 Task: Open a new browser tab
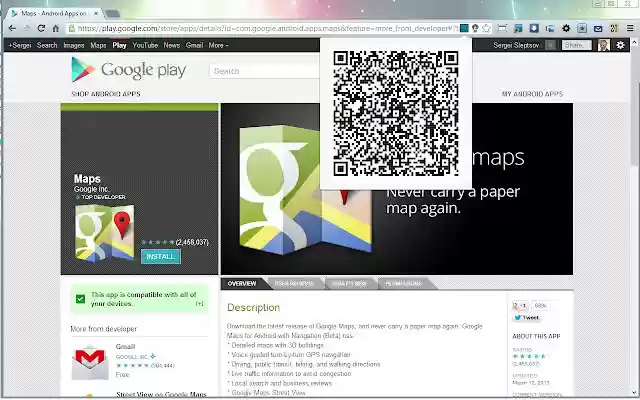pyautogui.click(x=112, y=14)
